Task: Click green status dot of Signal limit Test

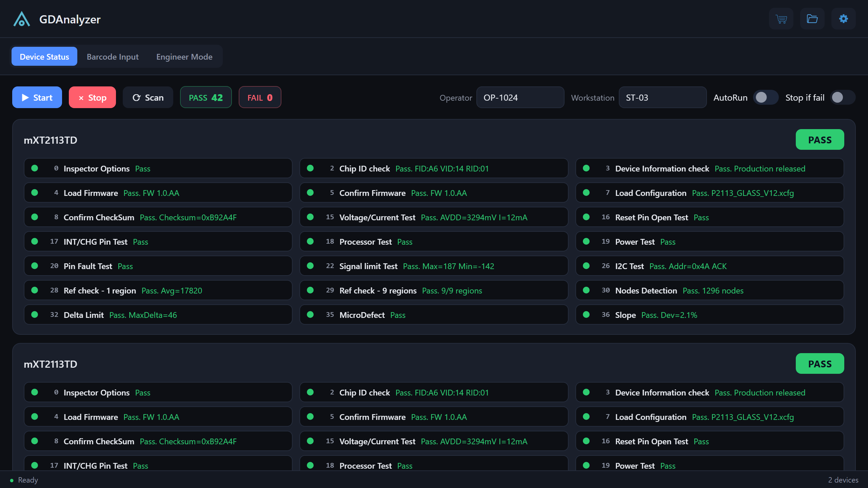Action: point(310,266)
